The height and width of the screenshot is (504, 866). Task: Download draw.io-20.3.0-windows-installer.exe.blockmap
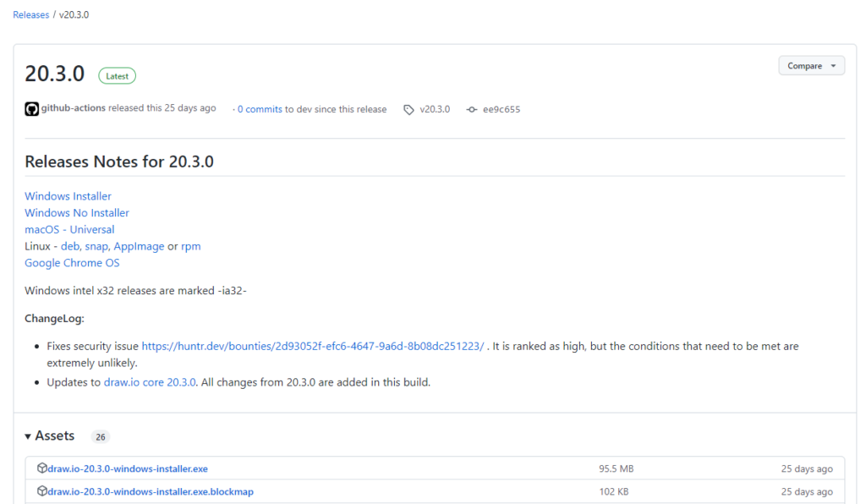tap(151, 491)
